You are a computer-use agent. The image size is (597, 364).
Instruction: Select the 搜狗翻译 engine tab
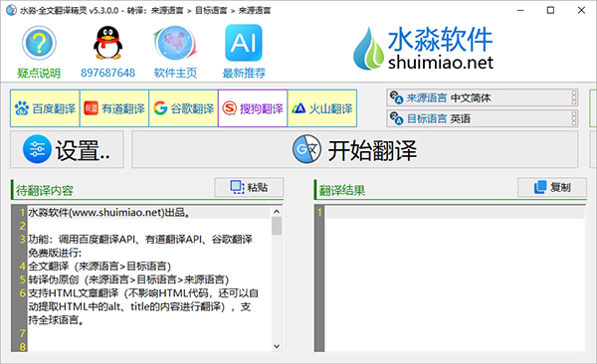253,108
